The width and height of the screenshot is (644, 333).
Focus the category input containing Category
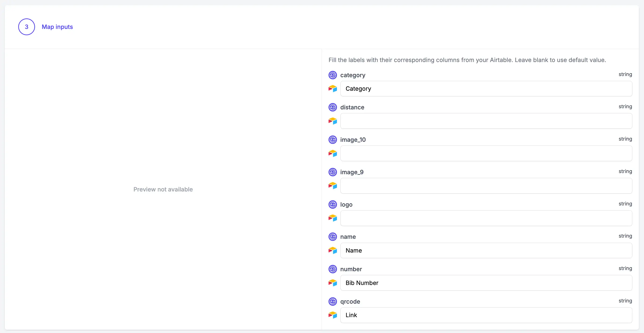[486, 89]
